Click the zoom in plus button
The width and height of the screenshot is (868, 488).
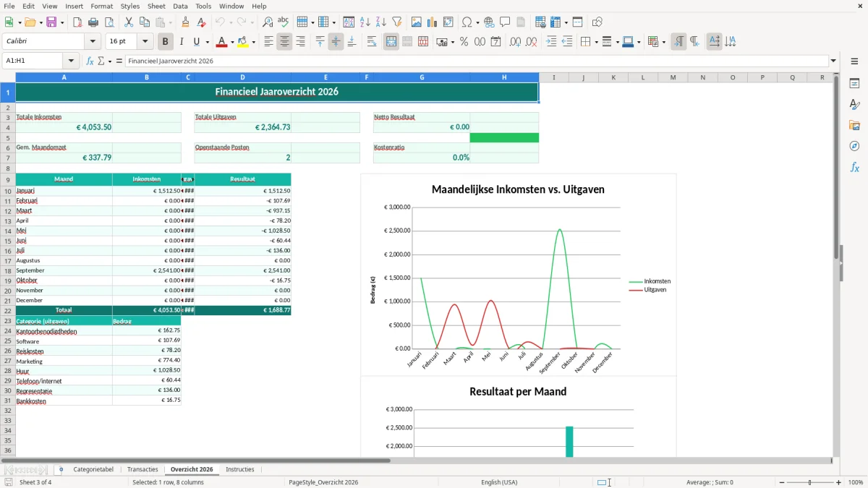pyautogui.click(x=839, y=482)
